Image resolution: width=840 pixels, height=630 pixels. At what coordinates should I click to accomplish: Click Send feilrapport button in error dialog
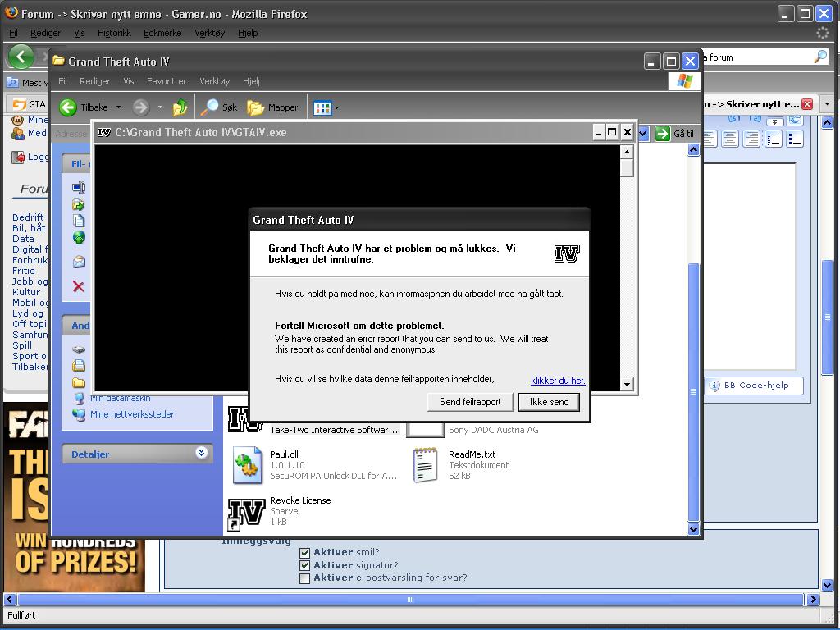[470, 402]
